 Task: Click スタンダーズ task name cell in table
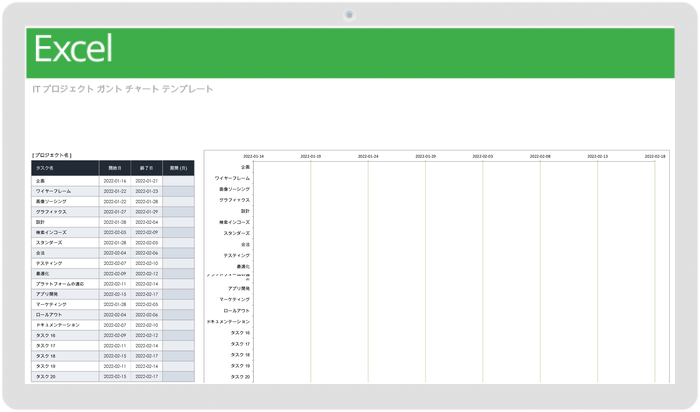pyautogui.click(x=65, y=242)
